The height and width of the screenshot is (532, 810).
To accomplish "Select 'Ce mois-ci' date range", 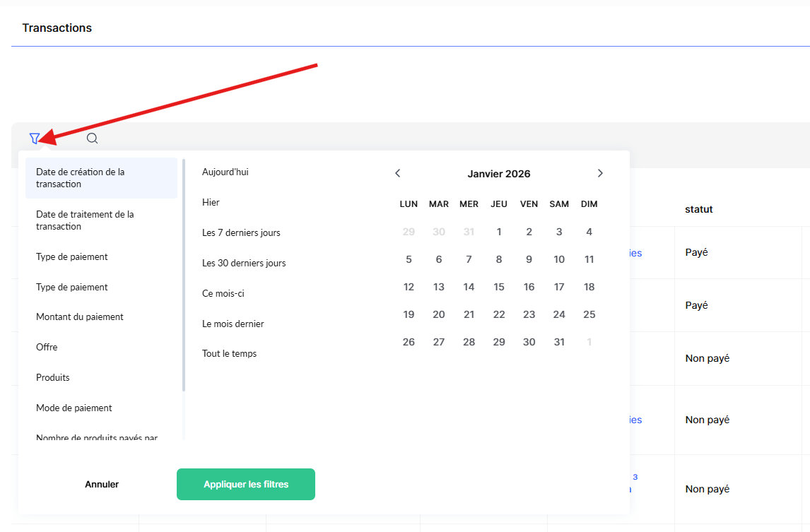I will point(223,294).
